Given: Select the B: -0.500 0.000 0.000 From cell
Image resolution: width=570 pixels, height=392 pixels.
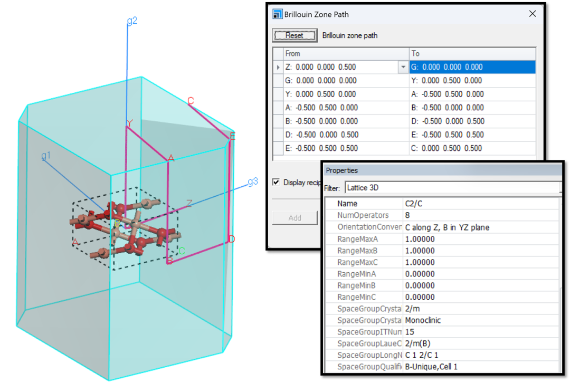Looking at the screenshot, I should (x=346, y=121).
